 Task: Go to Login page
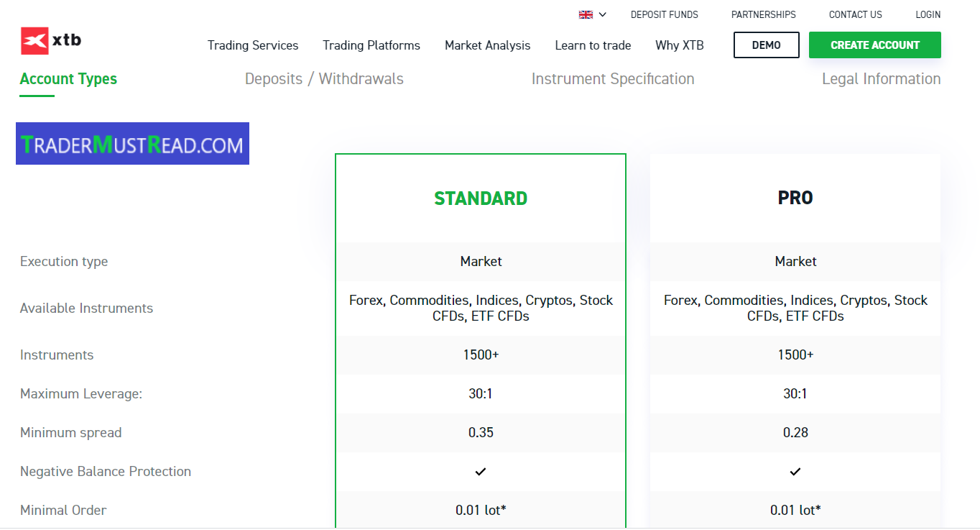[x=928, y=14]
